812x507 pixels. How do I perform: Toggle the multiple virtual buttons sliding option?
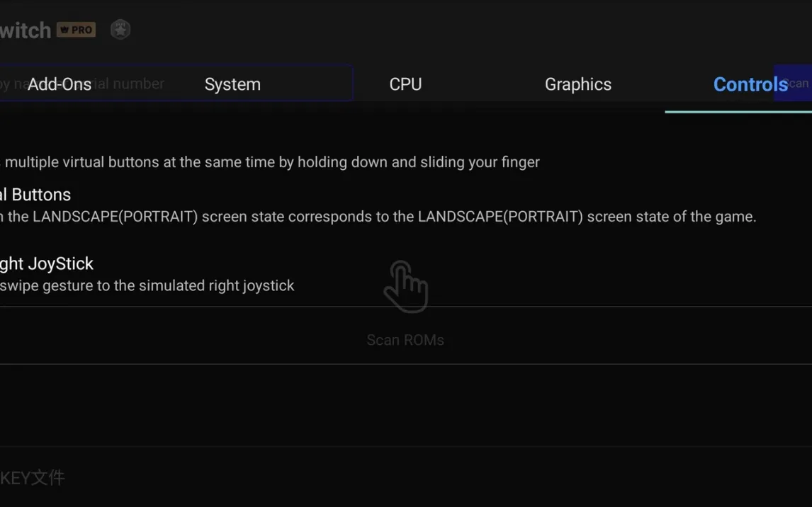[270, 162]
